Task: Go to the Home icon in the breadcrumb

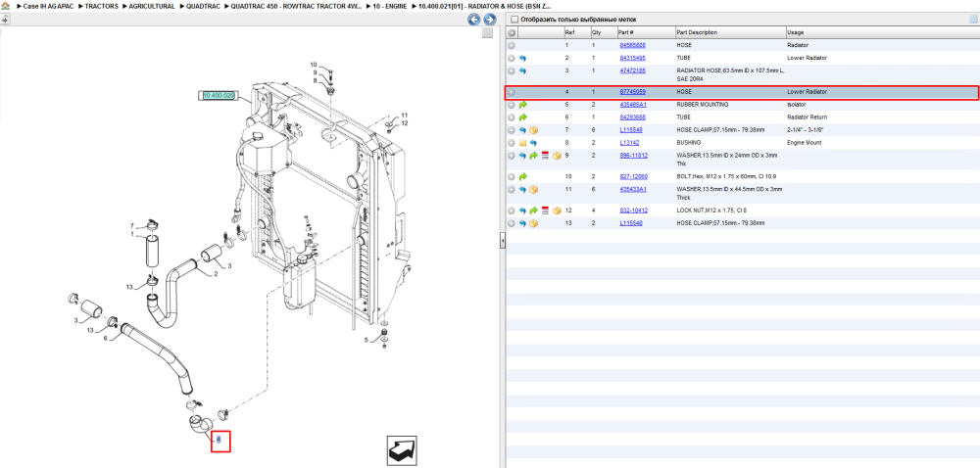Action: (x=5, y=6)
